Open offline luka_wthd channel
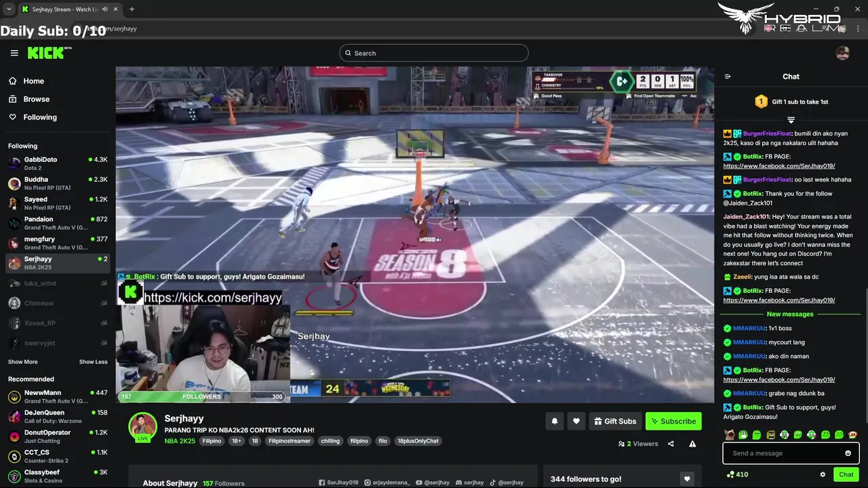Image resolution: width=868 pixels, height=488 pixels. point(58,283)
